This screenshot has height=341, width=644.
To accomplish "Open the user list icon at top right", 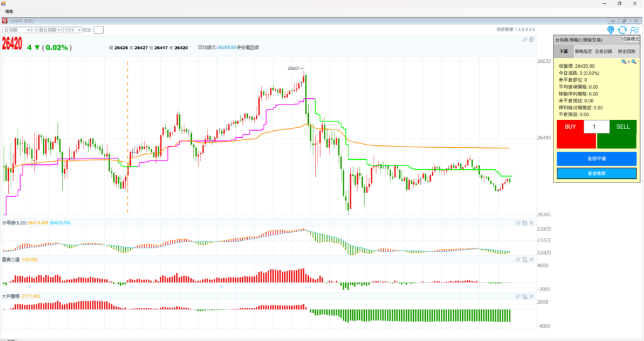I will pos(634,30).
